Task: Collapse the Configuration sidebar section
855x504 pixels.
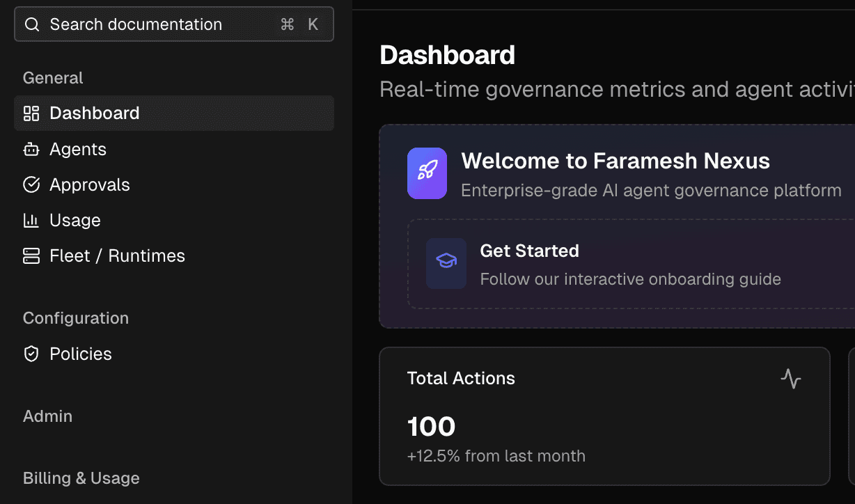Action: coord(76,318)
